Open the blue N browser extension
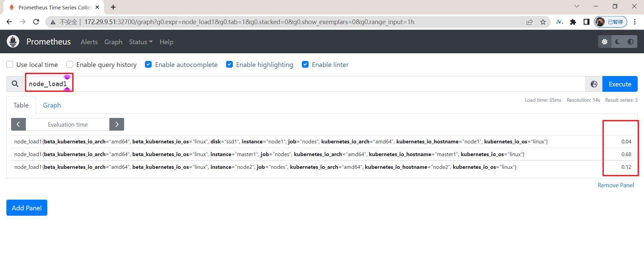Image resolution: width=644 pixels, height=274 pixels. [x=559, y=22]
